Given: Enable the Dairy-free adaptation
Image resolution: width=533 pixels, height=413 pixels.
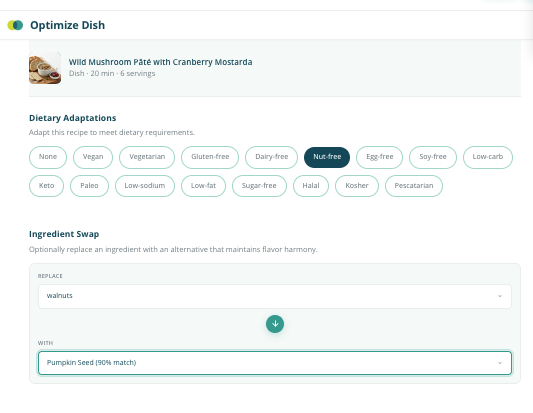Looking at the screenshot, I should click(x=272, y=157).
